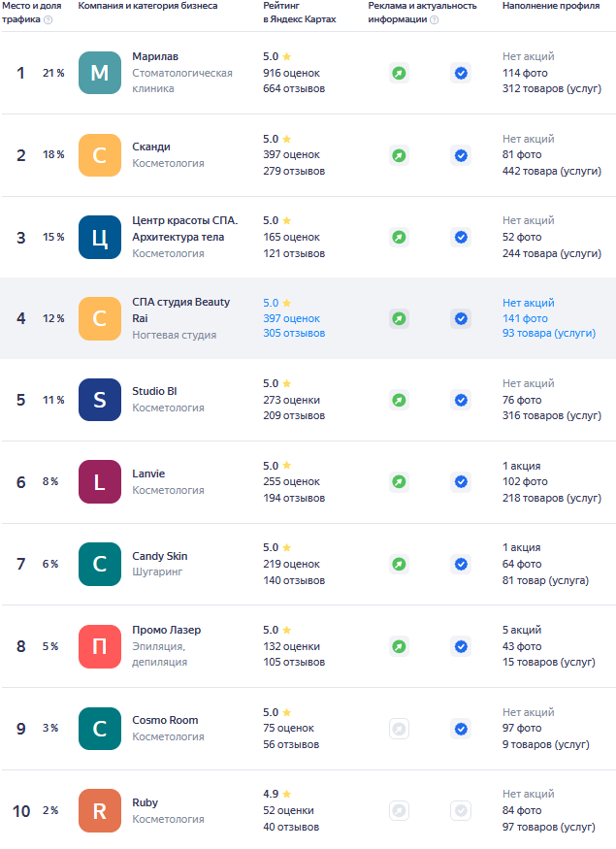Click the СПА студия Beauty Rai avatar

click(100, 318)
